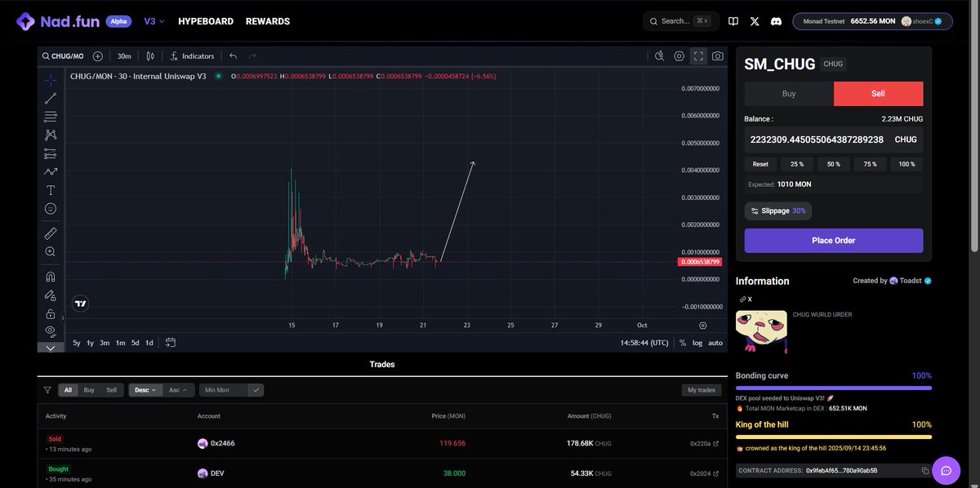Screen dimensions: 980x488
Task: Open the forecasting and measurement tools
Action: tap(51, 153)
